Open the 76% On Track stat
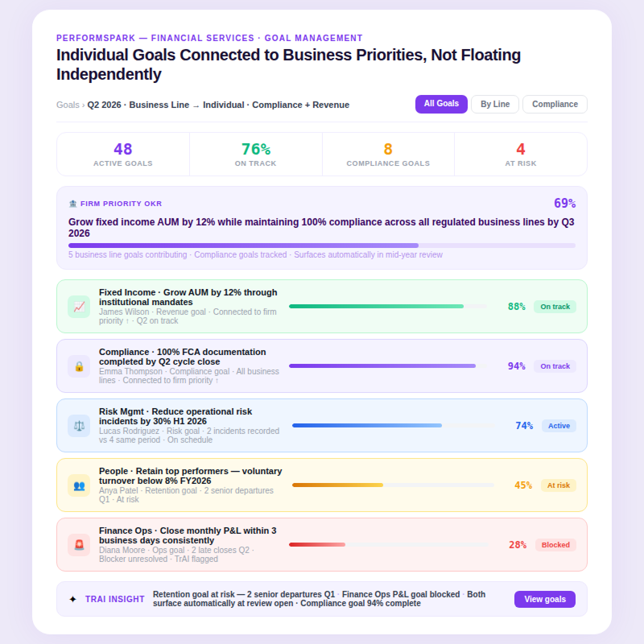 click(x=255, y=154)
